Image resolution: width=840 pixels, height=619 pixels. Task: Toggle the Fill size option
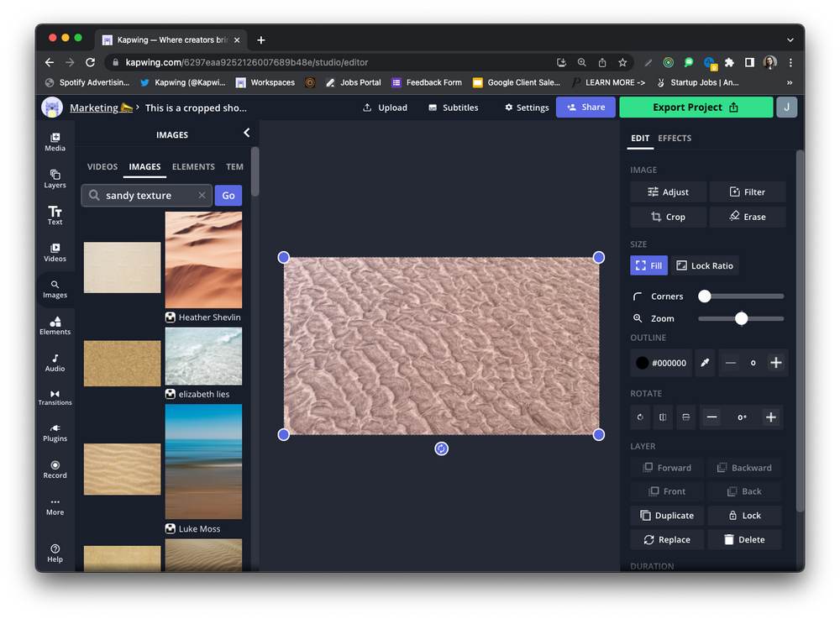pyautogui.click(x=648, y=265)
